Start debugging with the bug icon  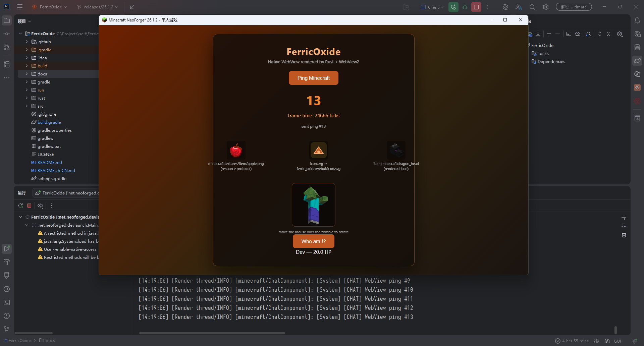[465, 7]
